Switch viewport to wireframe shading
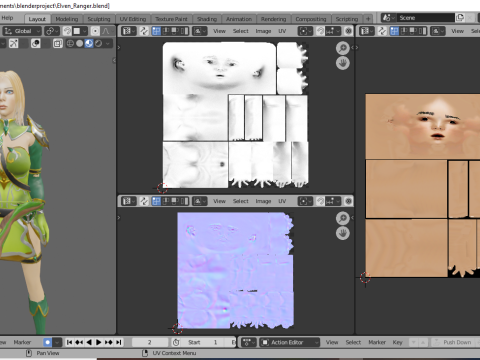This screenshot has height=360, width=480. point(70,43)
